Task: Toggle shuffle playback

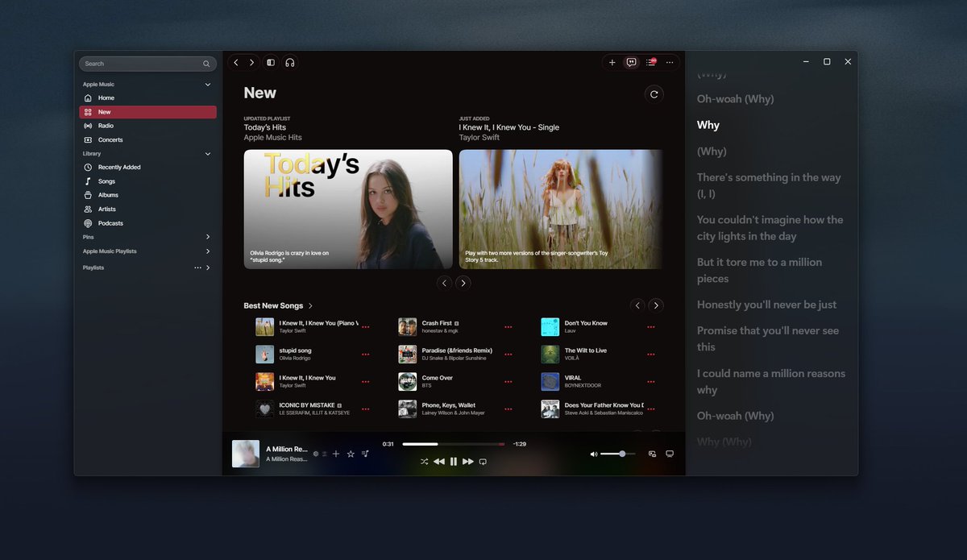Action: [425, 462]
